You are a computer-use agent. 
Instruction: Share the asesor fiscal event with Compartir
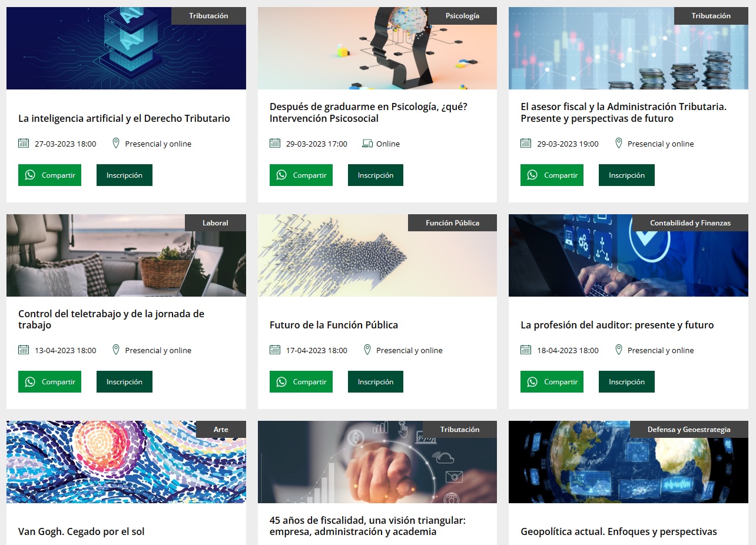[x=552, y=175]
